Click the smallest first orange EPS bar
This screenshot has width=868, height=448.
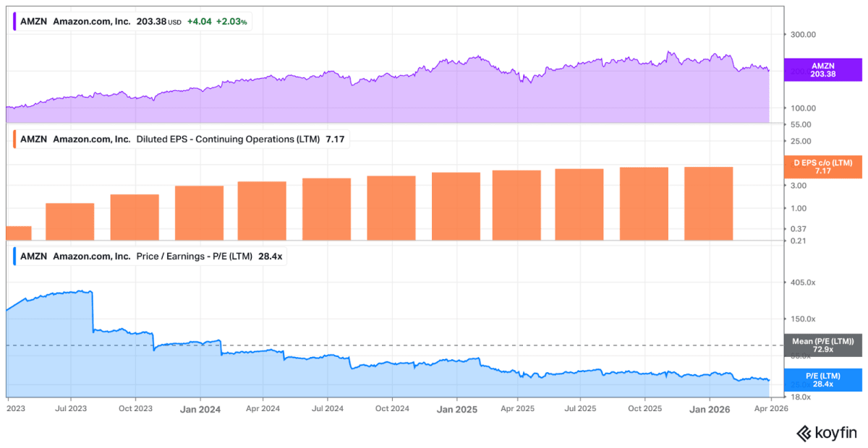(18, 233)
